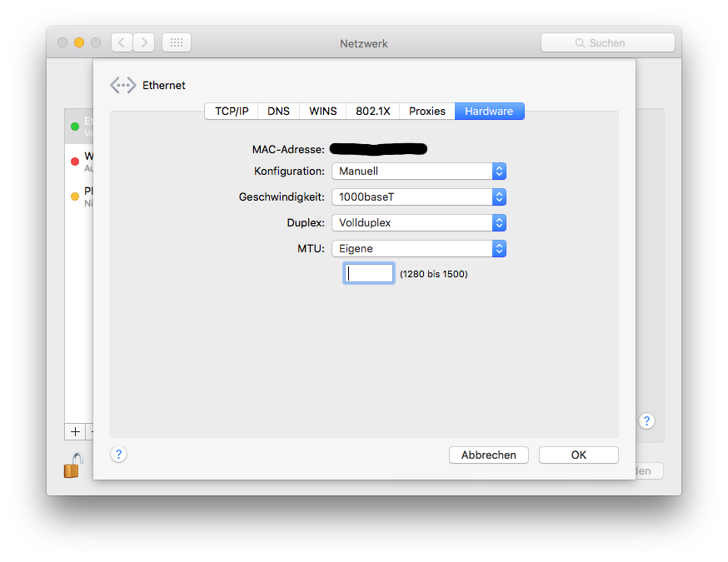Click the help question mark in dialog
This screenshot has height=562, width=728.
(119, 455)
